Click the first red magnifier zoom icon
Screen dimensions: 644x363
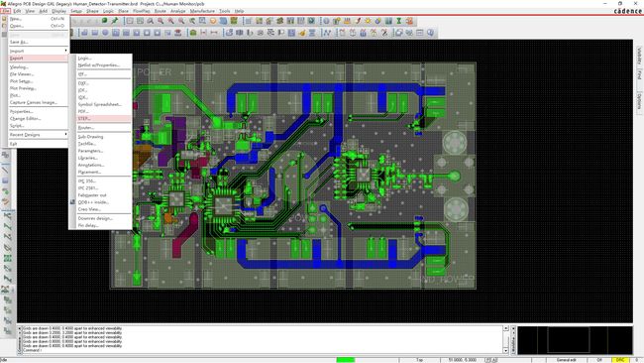(161, 21)
